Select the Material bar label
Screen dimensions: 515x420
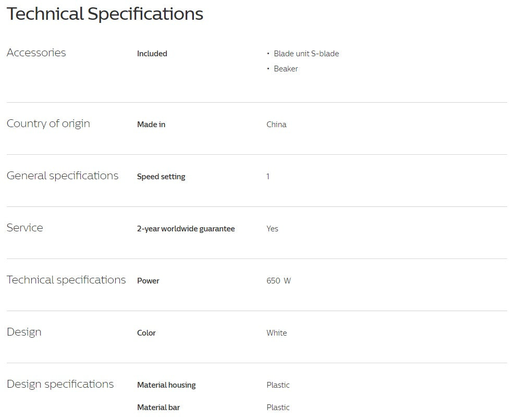[x=158, y=407]
